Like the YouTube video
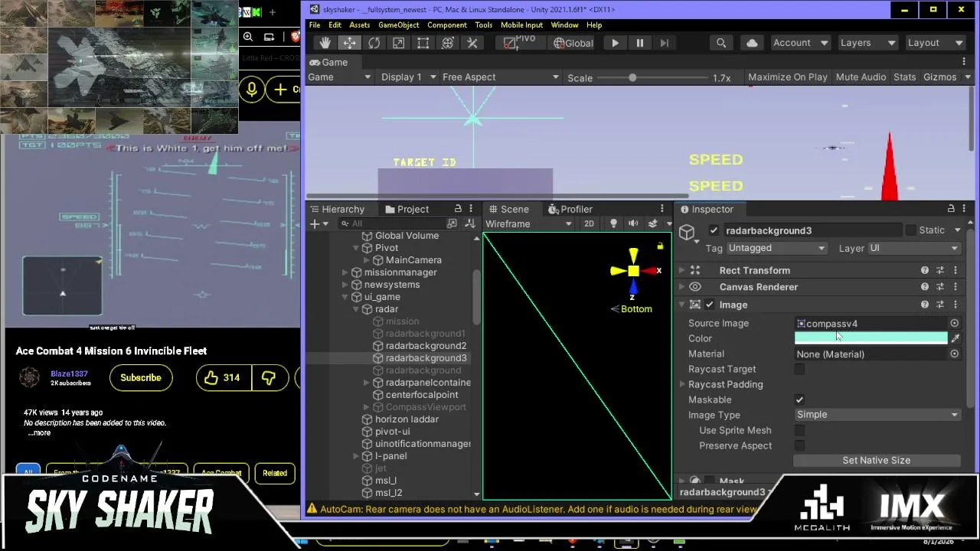 coord(223,377)
